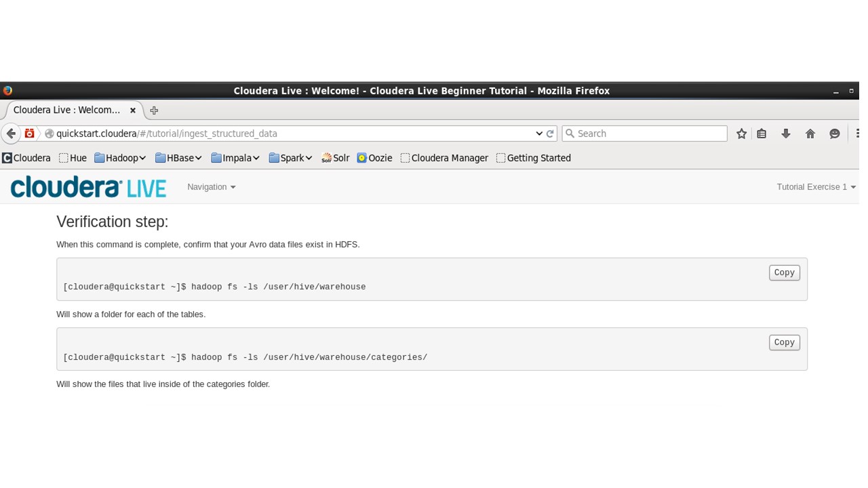
Task: Expand the HBase bookmarks folder
Action: [178, 158]
